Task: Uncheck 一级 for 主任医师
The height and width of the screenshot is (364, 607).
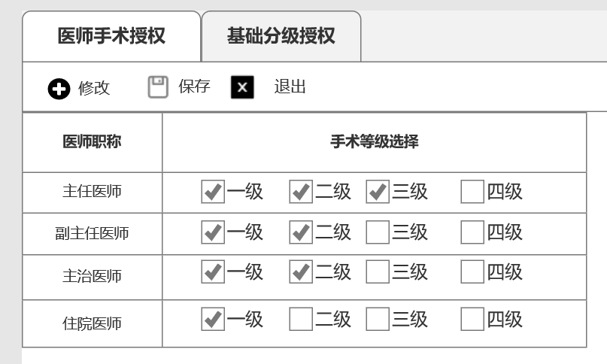Action: (213, 192)
